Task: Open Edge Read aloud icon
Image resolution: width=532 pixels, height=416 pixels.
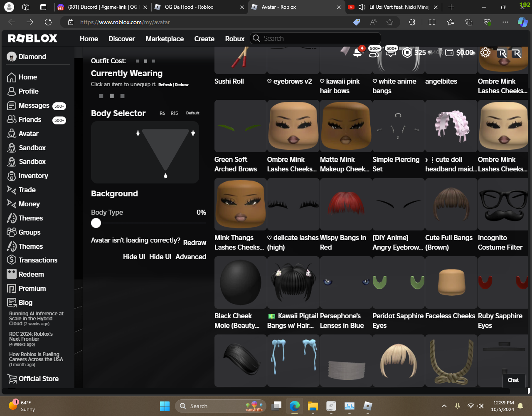Action: click(x=373, y=22)
